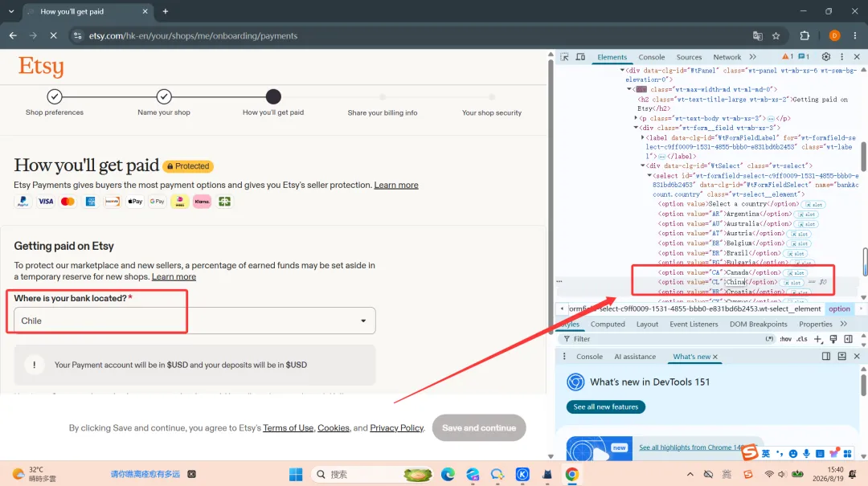Viewport: 868px width, 486px height.
Task: Select the inspect element picker icon
Action: pos(564,57)
